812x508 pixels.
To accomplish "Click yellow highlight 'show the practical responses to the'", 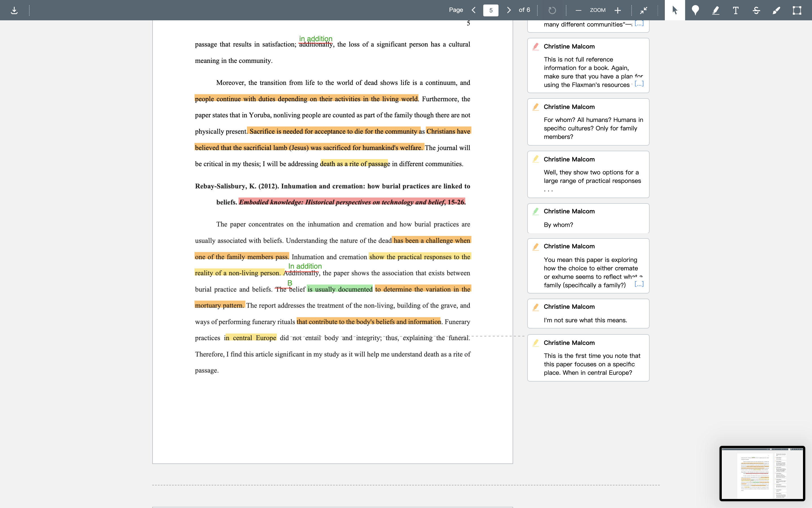I will (x=420, y=257).
